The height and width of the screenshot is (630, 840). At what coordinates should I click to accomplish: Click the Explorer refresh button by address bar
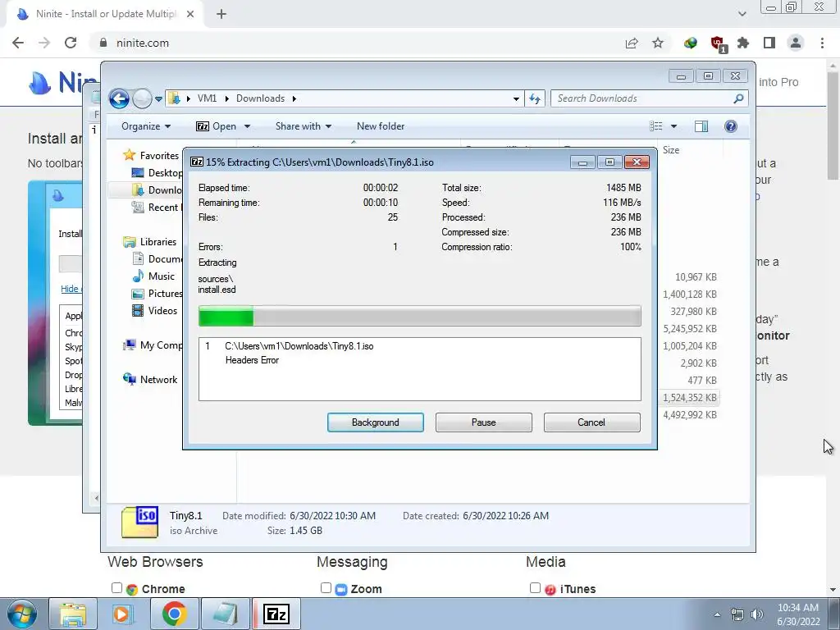[535, 98]
